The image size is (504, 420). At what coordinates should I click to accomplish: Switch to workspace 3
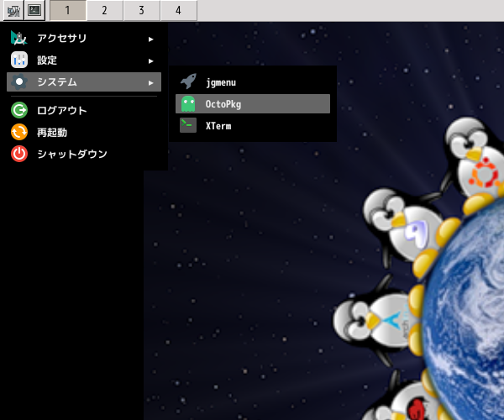tap(142, 10)
